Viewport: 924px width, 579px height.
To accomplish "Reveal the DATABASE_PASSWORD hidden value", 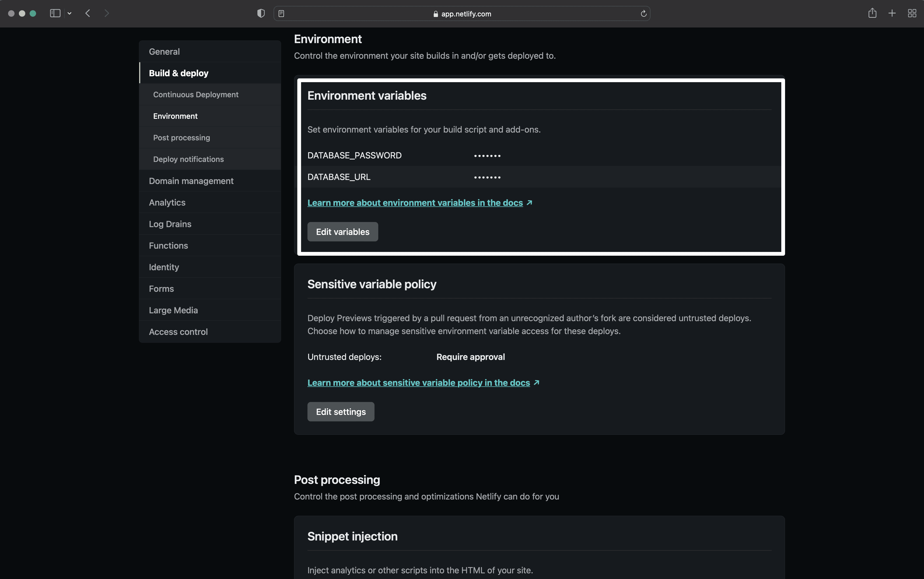I will pyautogui.click(x=487, y=155).
